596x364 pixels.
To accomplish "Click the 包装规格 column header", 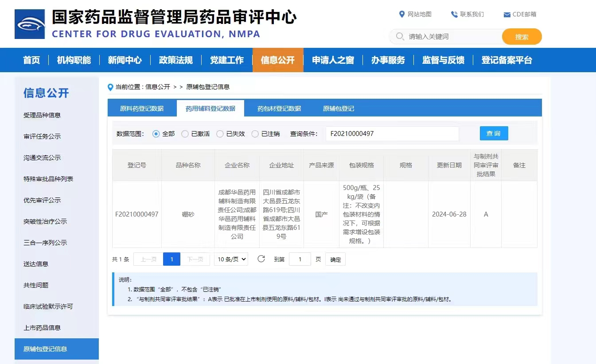I will [362, 165].
